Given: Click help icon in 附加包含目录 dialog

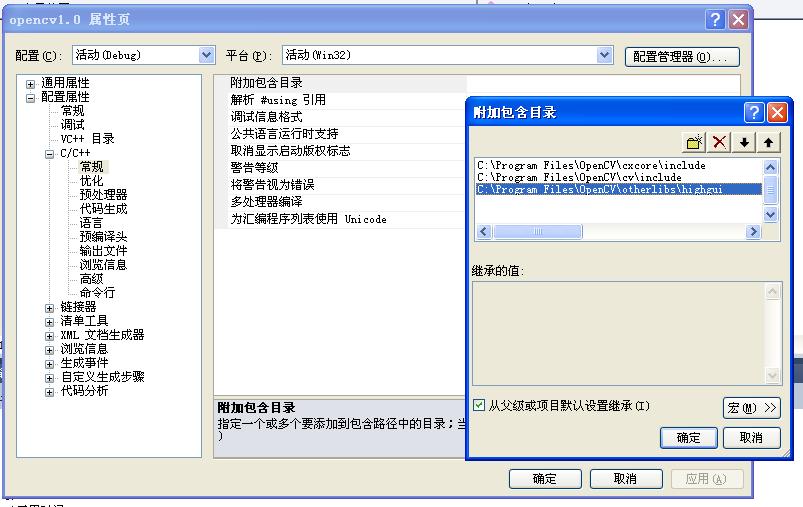Looking at the screenshot, I should point(754,112).
